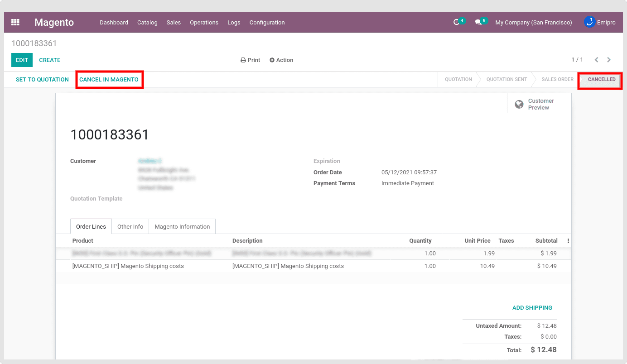Click the $ 1.99 subtotal cell
The image size is (627, 364).
pyautogui.click(x=548, y=254)
